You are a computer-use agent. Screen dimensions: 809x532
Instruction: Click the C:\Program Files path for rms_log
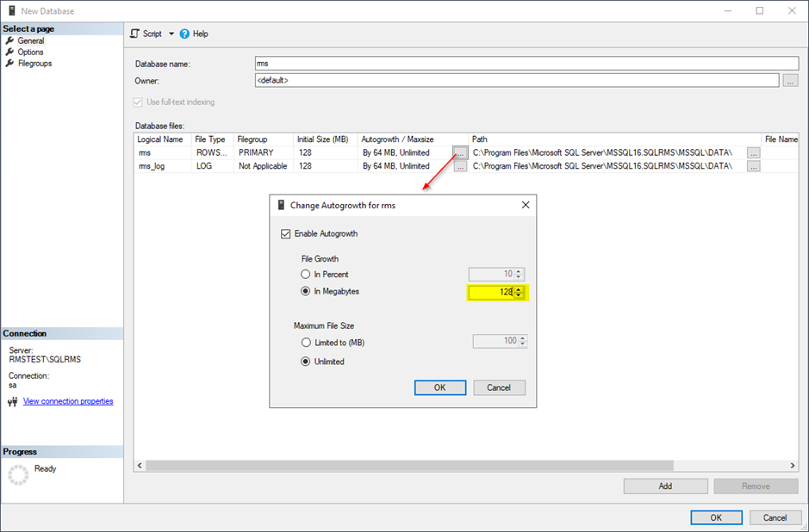pyautogui.click(x=602, y=166)
